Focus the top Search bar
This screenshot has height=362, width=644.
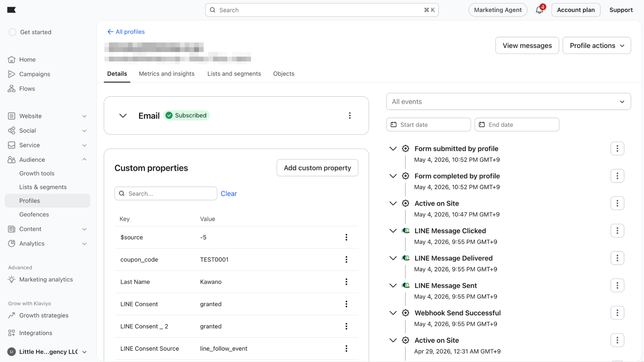[322, 10]
